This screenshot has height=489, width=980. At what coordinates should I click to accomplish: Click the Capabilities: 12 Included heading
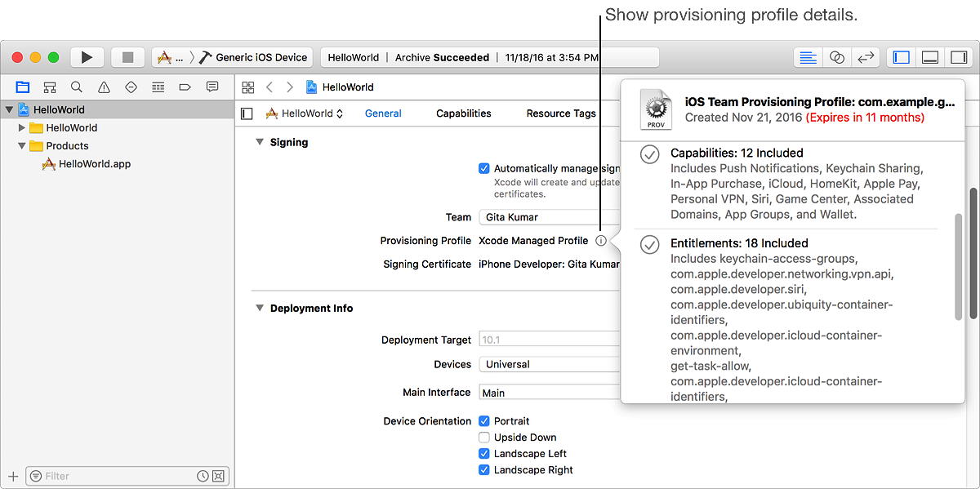point(737,153)
